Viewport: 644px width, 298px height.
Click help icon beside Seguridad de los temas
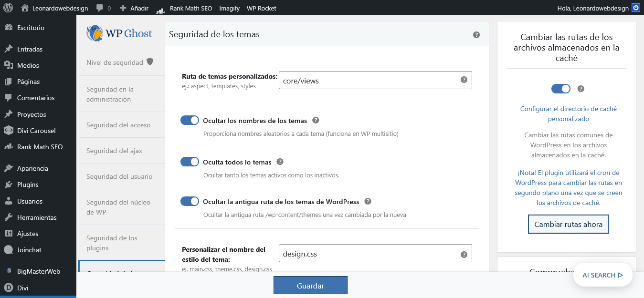tap(476, 35)
